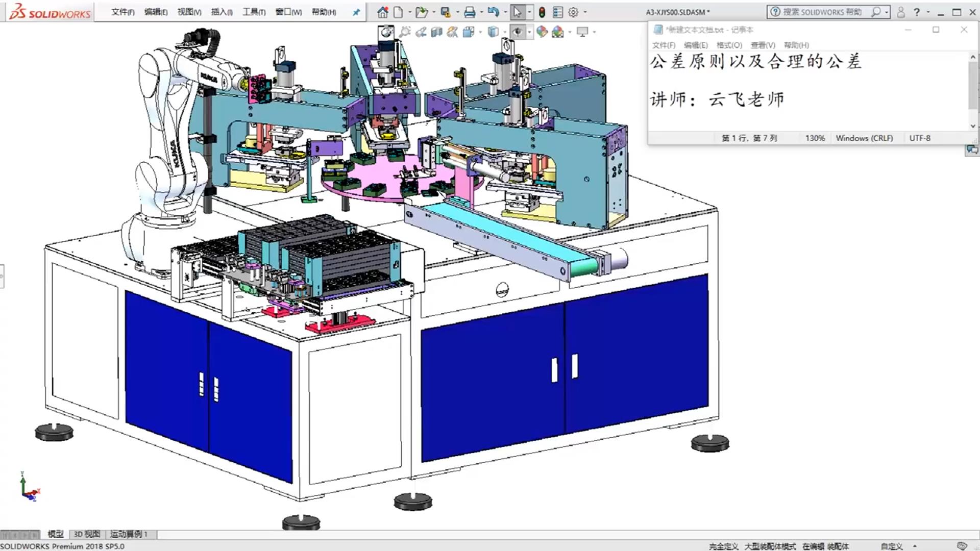980x551 pixels.
Task: Open Notepad 编辑(E) menu
Action: coord(696,45)
